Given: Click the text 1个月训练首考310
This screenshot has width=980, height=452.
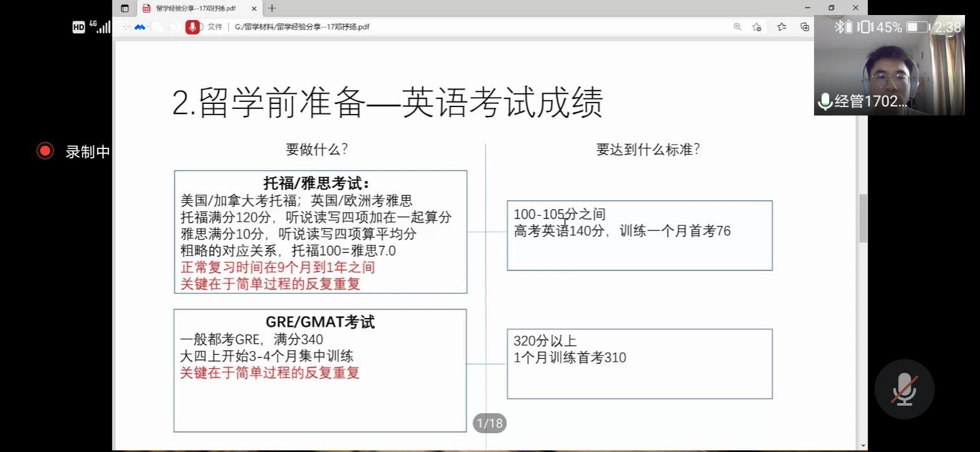Looking at the screenshot, I should 570,357.
